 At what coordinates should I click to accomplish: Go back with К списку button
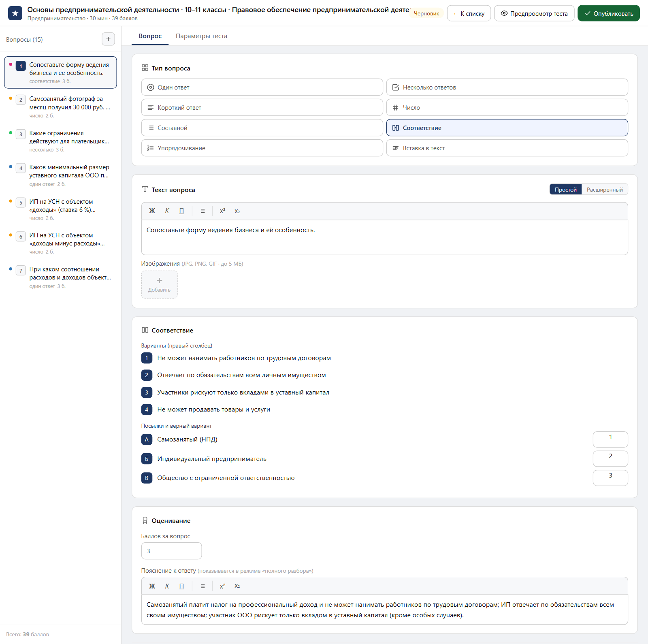tap(469, 13)
